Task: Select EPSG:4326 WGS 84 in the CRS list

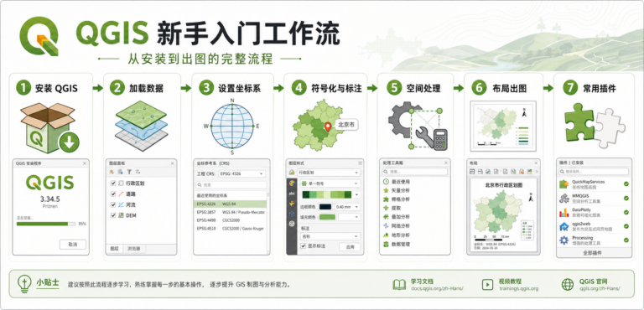Action: [230, 204]
